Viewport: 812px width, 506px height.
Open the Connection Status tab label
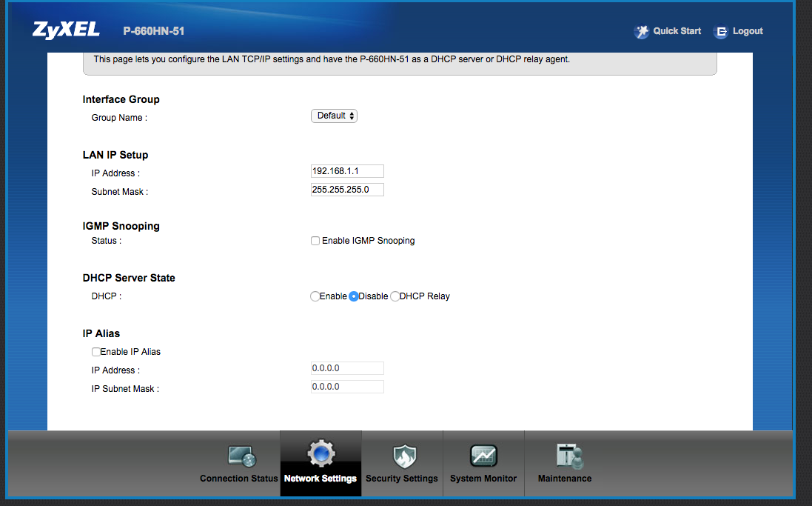click(239, 478)
